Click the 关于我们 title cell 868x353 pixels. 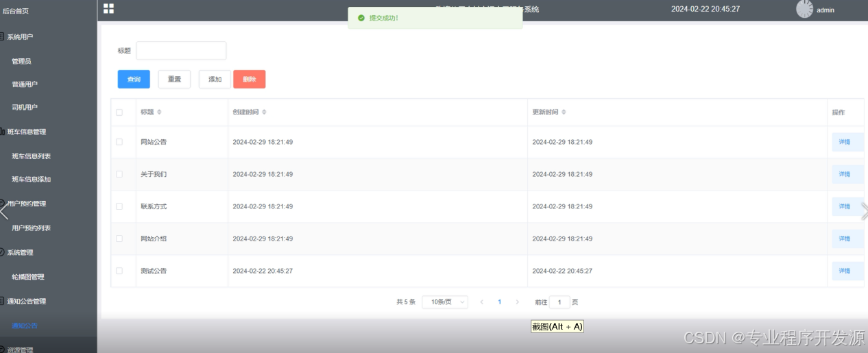tap(154, 174)
